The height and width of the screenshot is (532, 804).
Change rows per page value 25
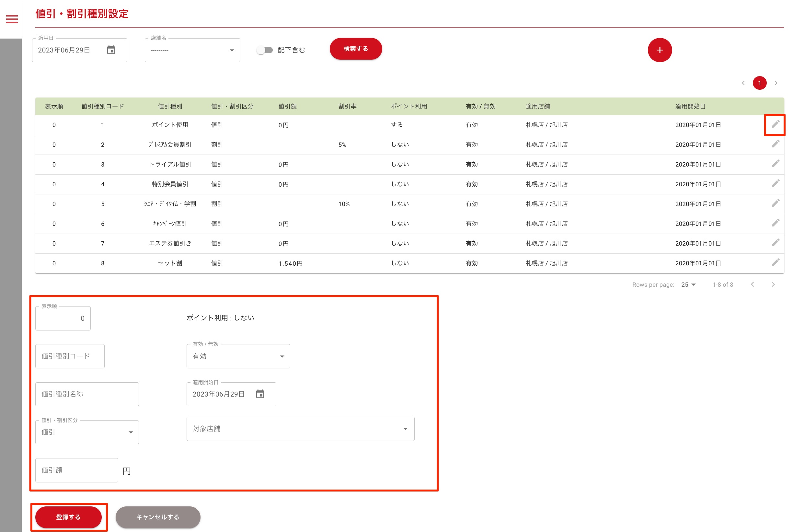[x=688, y=285]
